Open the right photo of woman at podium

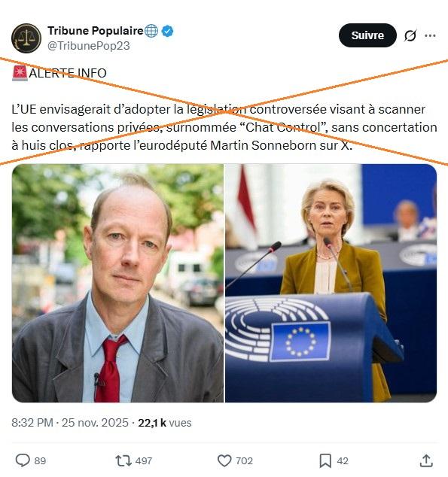tap(331, 283)
